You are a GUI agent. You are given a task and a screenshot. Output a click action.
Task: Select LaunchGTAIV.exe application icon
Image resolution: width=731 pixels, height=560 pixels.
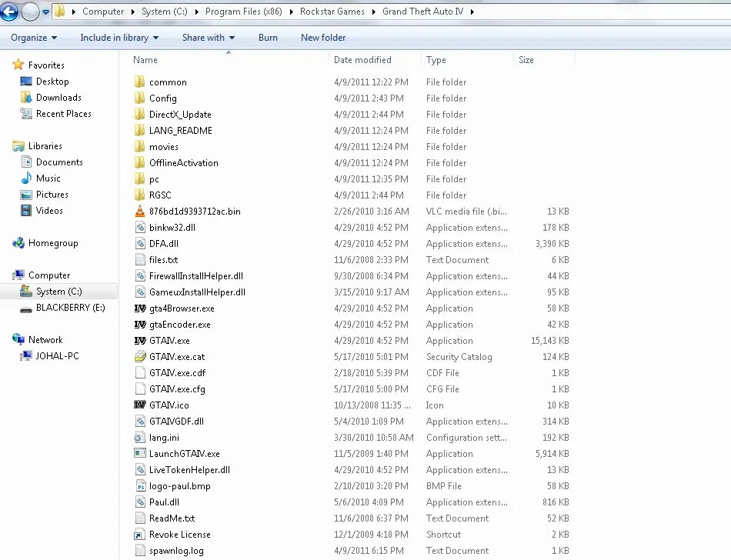tap(140, 453)
